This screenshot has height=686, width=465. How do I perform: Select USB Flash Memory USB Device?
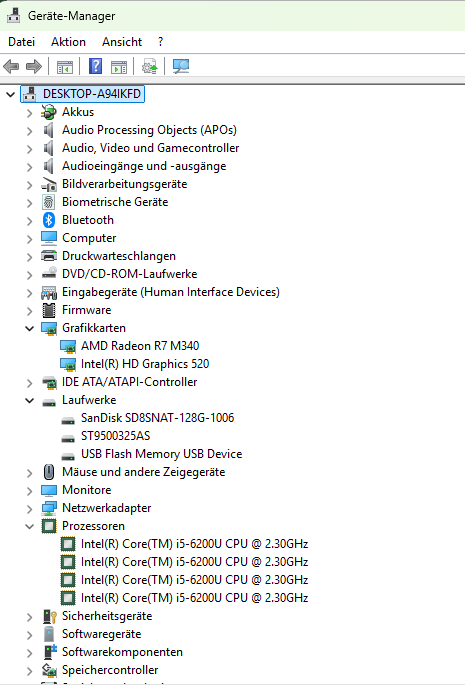pos(161,454)
